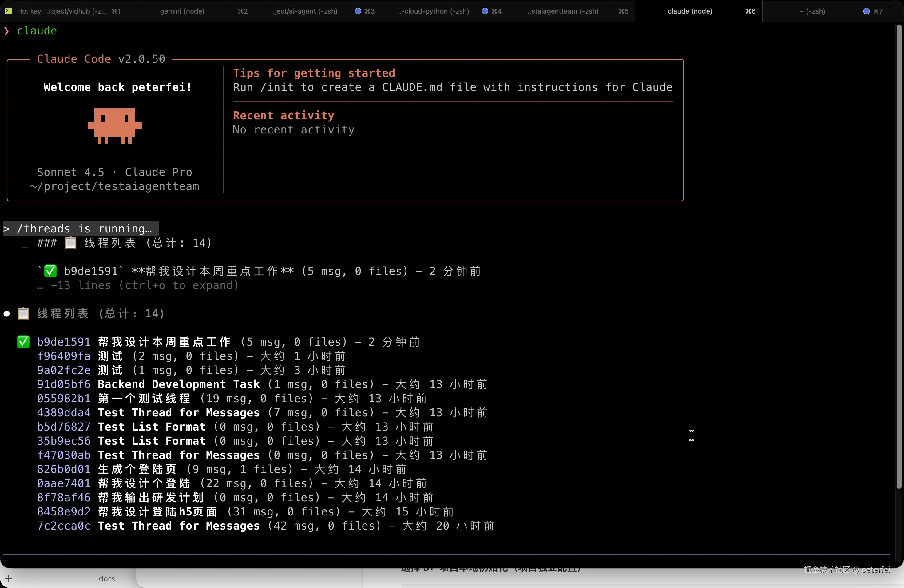
Task: Switch to the ..staiagentteam (-zsh) tab
Action: tap(562, 11)
